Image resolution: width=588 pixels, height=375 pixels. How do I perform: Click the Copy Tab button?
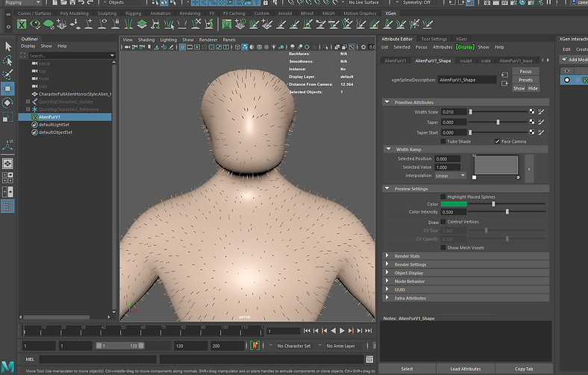(524, 368)
